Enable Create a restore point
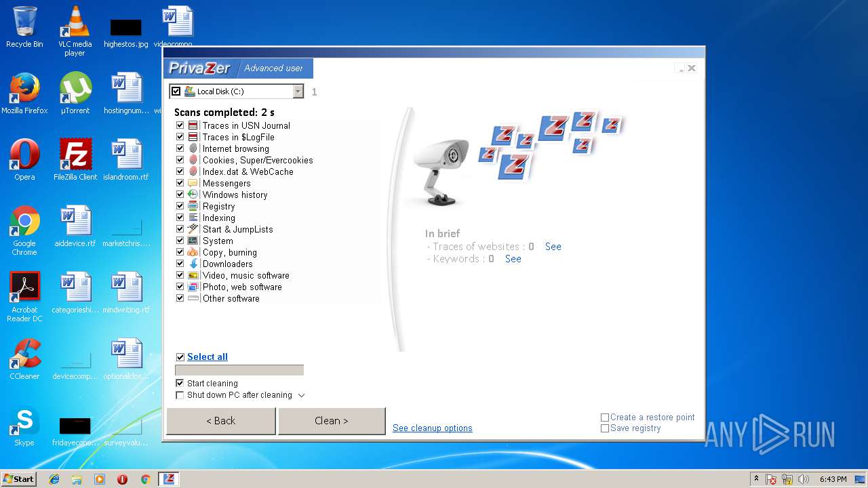The width and height of the screenshot is (868, 488). point(605,418)
